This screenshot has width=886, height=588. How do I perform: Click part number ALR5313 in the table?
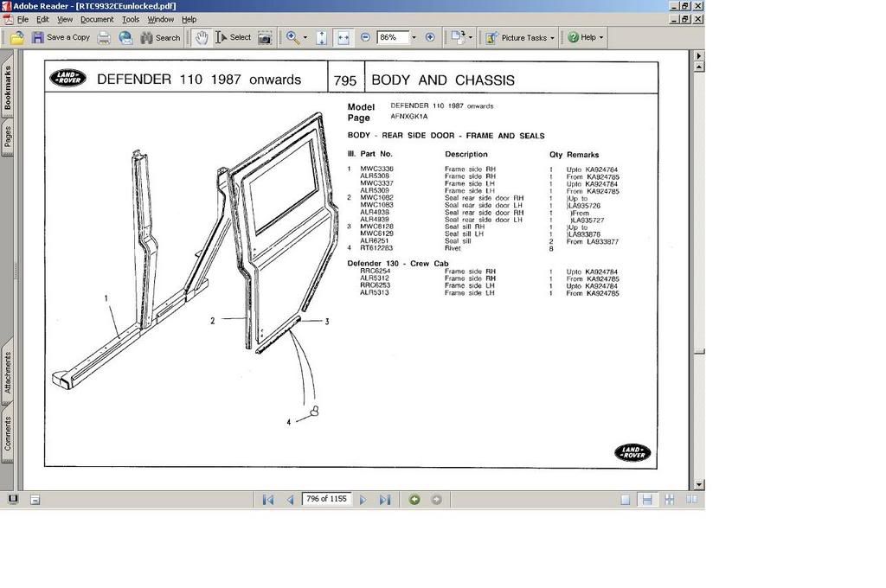click(375, 292)
